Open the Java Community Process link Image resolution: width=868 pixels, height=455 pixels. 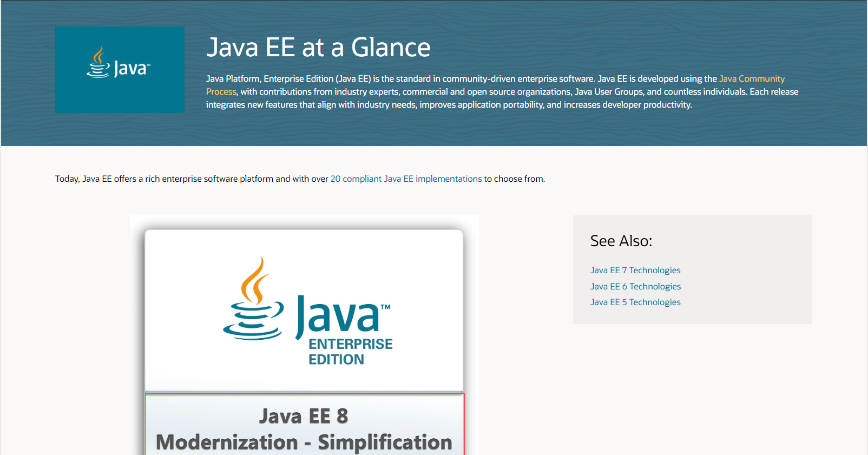point(751,79)
